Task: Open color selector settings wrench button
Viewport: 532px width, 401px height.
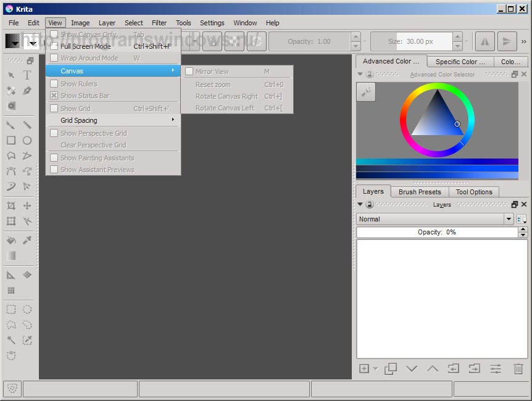Action: [366, 91]
